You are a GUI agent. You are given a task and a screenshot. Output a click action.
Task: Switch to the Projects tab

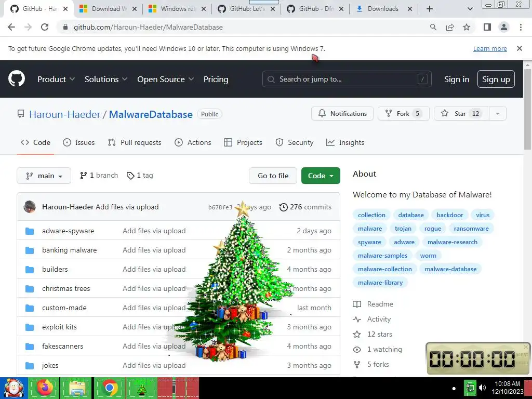(x=243, y=142)
